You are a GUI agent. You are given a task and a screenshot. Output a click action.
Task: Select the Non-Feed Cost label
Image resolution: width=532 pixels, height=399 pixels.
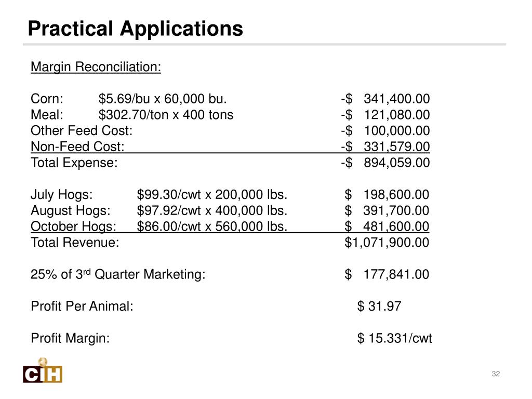click(x=77, y=147)
